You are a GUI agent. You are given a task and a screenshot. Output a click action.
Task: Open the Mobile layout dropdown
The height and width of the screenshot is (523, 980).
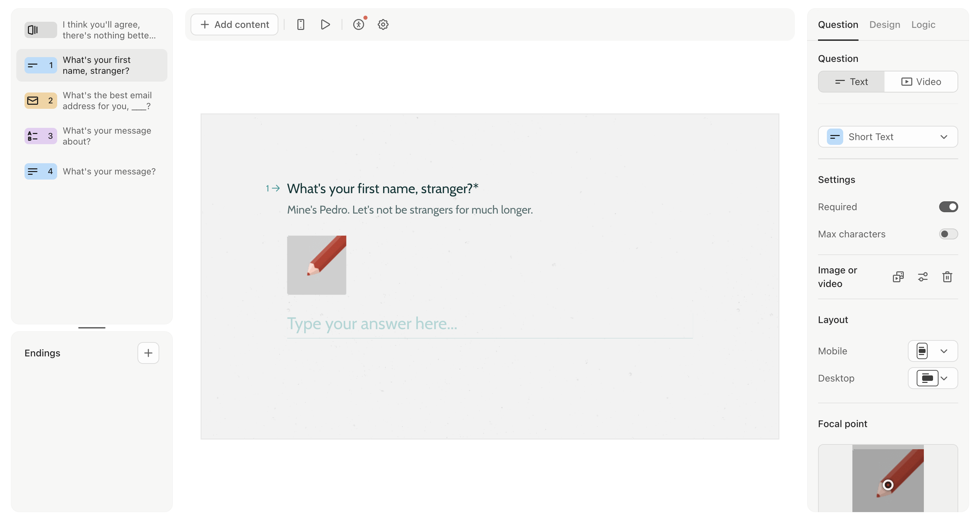pos(933,351)
